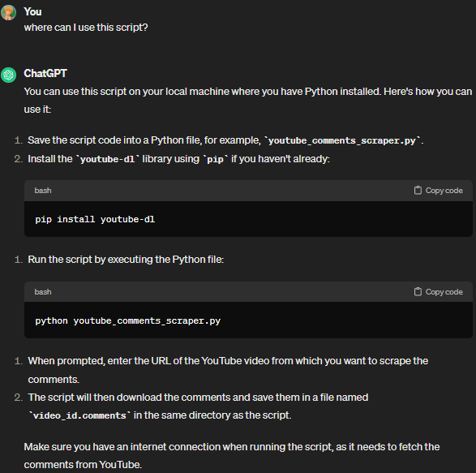Copy code for pip install youtube-dl block
Screen dimensions: 476x473
tap(439, 190)
